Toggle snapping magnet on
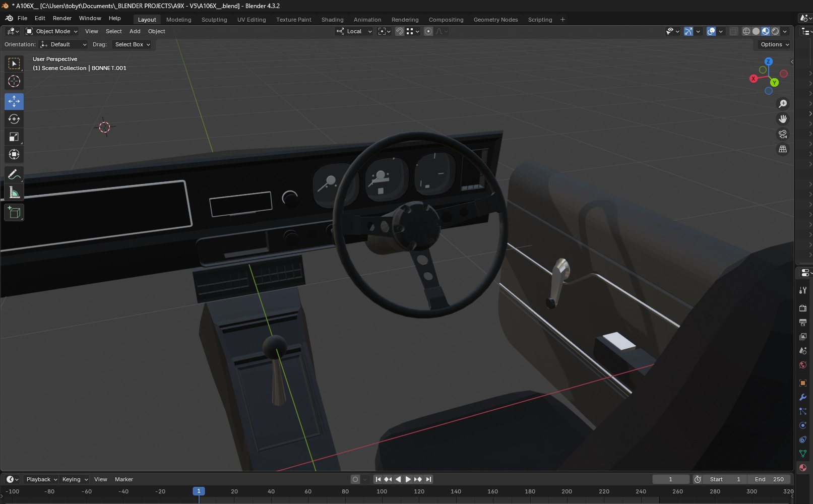 399,31
